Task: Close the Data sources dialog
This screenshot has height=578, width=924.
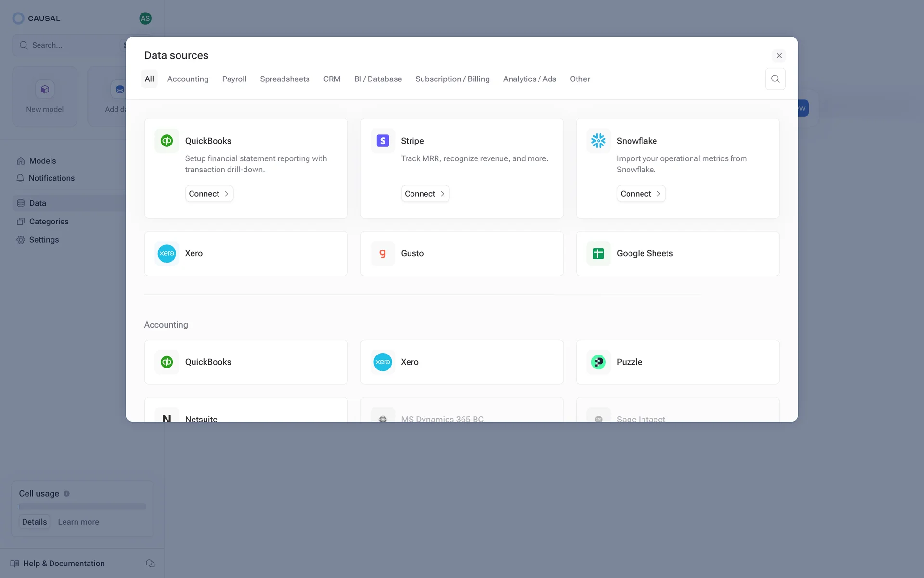Action: pyautogui.click(x=779, y=56)
